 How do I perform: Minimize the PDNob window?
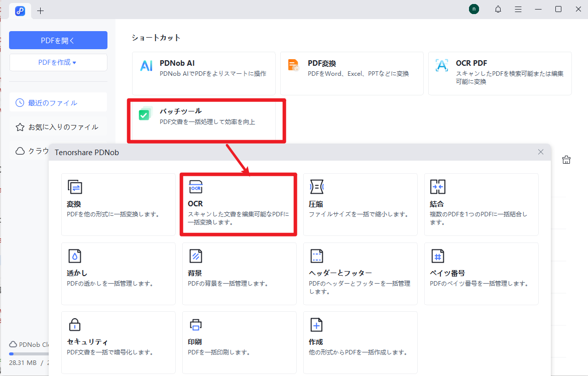point(538,10)
